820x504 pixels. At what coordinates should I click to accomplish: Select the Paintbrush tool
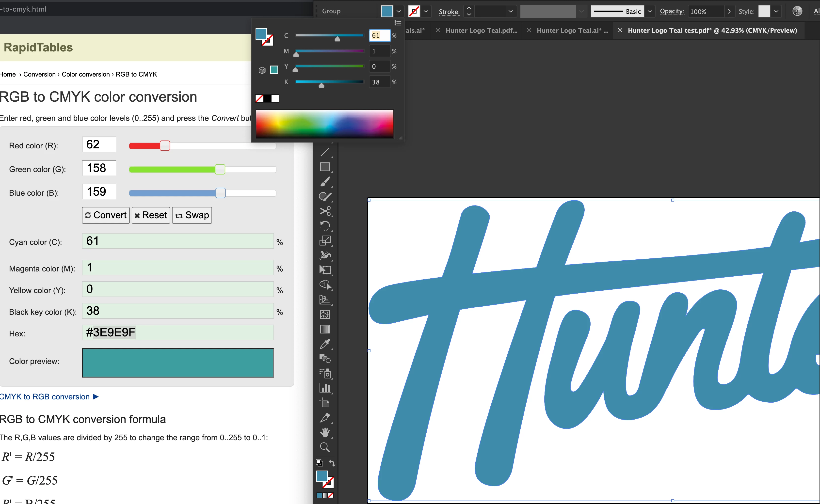[325, 182]
